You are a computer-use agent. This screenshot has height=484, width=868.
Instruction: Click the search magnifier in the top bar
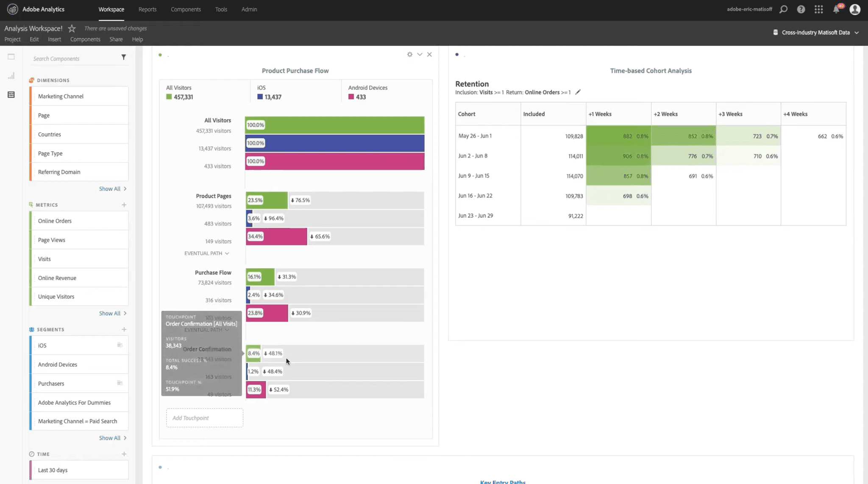pyautogui.click(x=784, y=9)
